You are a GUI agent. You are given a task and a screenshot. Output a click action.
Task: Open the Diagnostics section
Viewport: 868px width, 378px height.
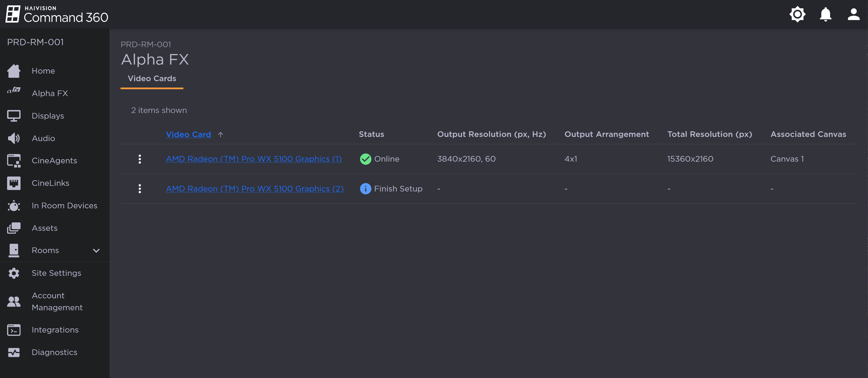pyautogui.click(x=54, y=352)
